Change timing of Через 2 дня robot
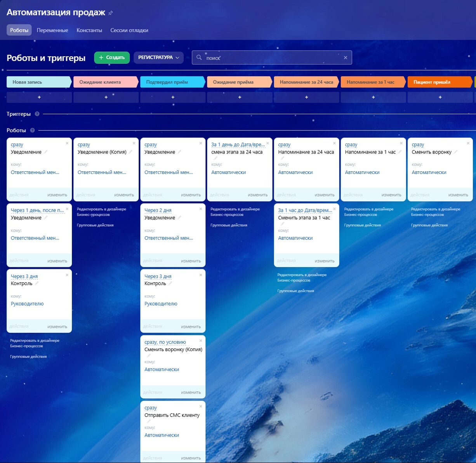 tap(158, 210)
